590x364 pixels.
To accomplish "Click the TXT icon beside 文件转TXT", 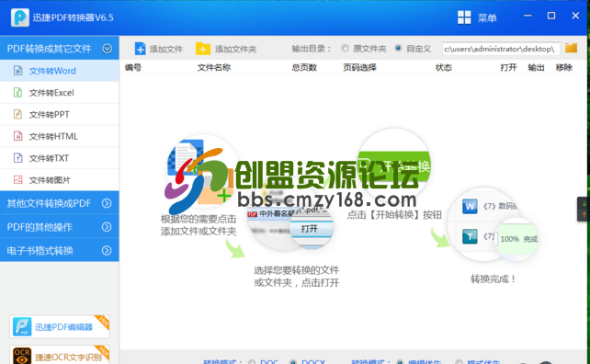I will 17,158.
